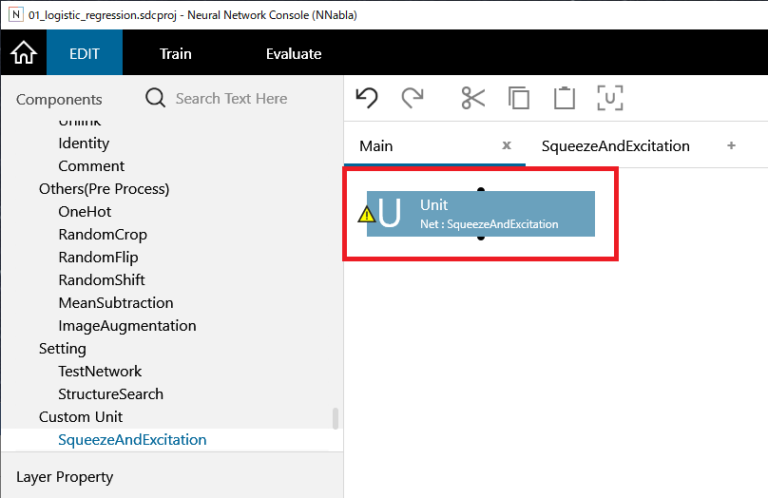Click the components list scrollbar thumb
Viewport: 768px width, 498px height.
(x=336, y=418)
